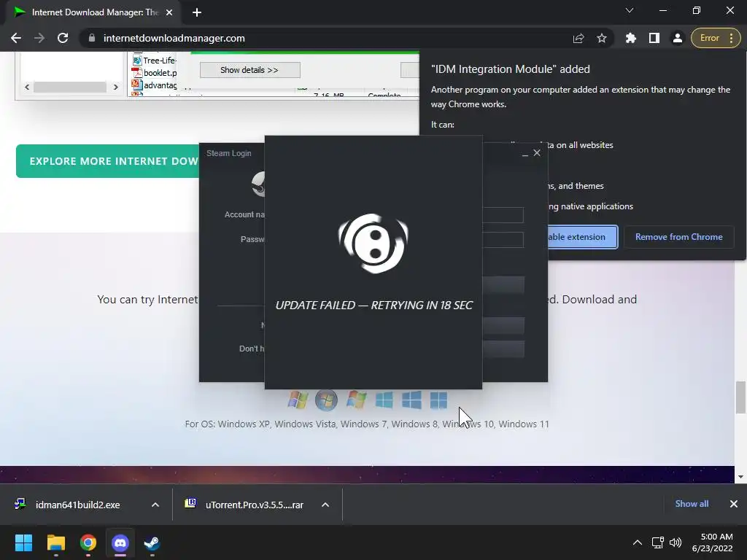747x560 pixels.
Task: Close the Internet Download Manager tab
Action: point(169,12)
